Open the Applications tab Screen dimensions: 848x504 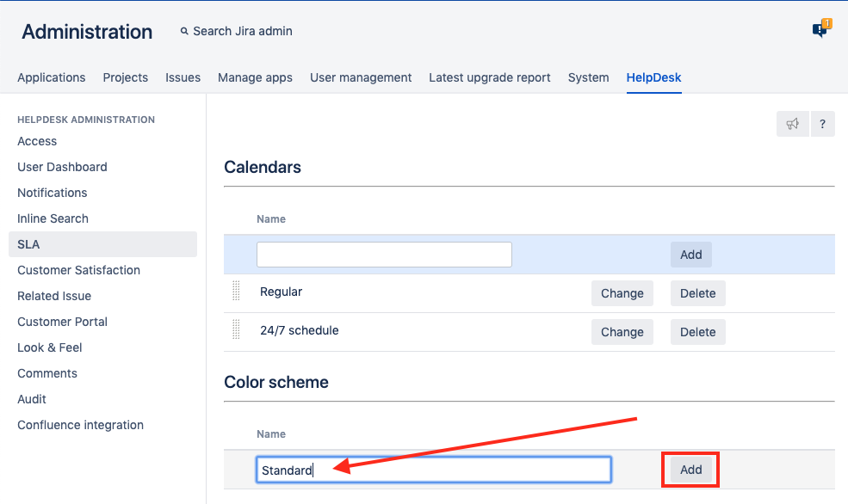pos(52,77)
